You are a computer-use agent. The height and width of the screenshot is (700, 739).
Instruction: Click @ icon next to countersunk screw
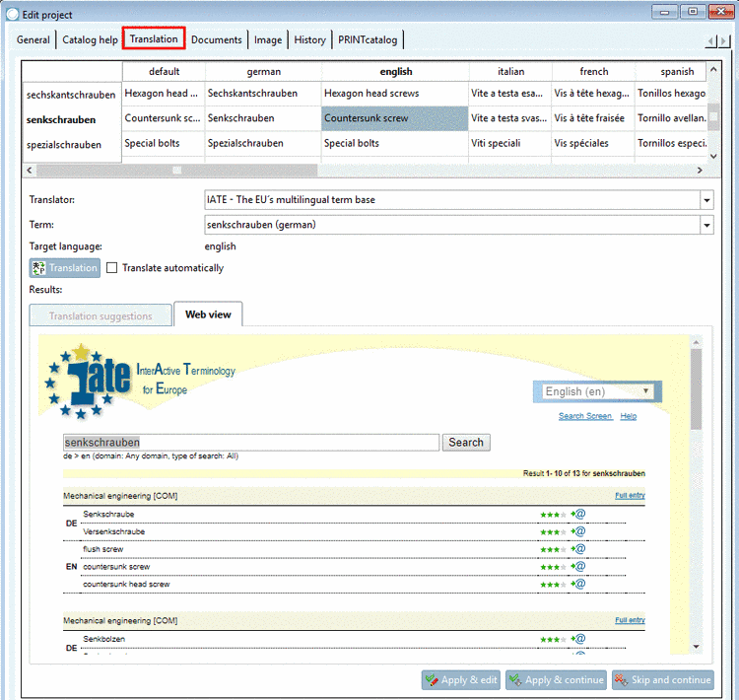(x=580, y=566)
